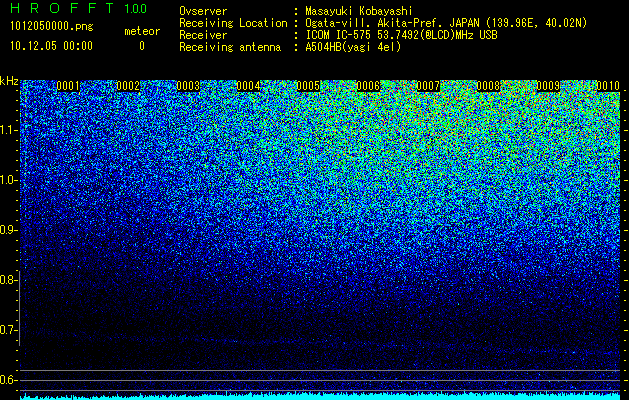This screenshot has width=629, height=400.
Task: Click time marker 0010
Action: pyautogui.click(x=608, y=86)
